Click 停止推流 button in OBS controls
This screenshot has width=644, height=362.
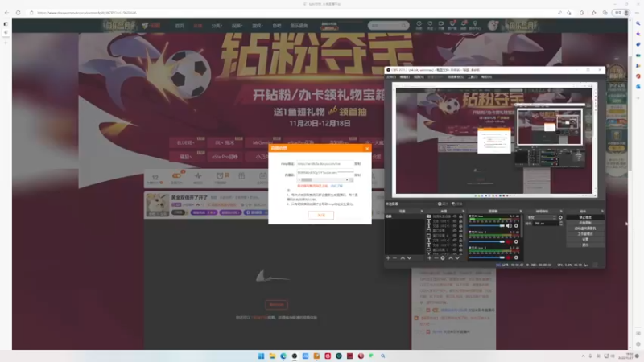coord(585,217)
